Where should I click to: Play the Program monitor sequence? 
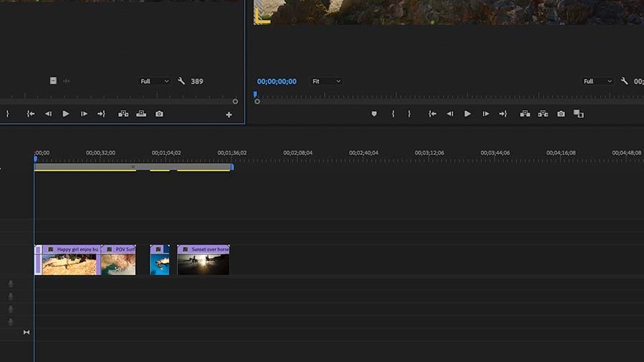point(467,114)
